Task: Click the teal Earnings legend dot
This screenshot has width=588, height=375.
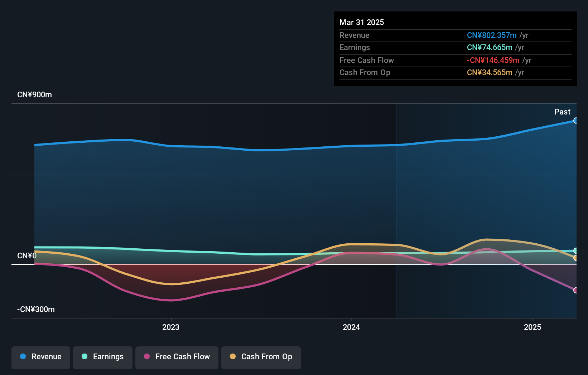Action: pyautogui.click(x=85, y=356)
